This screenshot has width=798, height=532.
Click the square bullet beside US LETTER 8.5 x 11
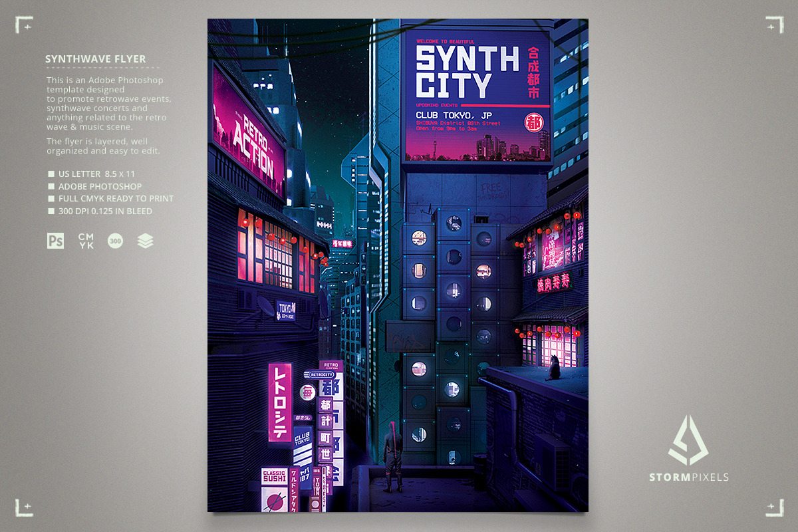coord(51,174)
